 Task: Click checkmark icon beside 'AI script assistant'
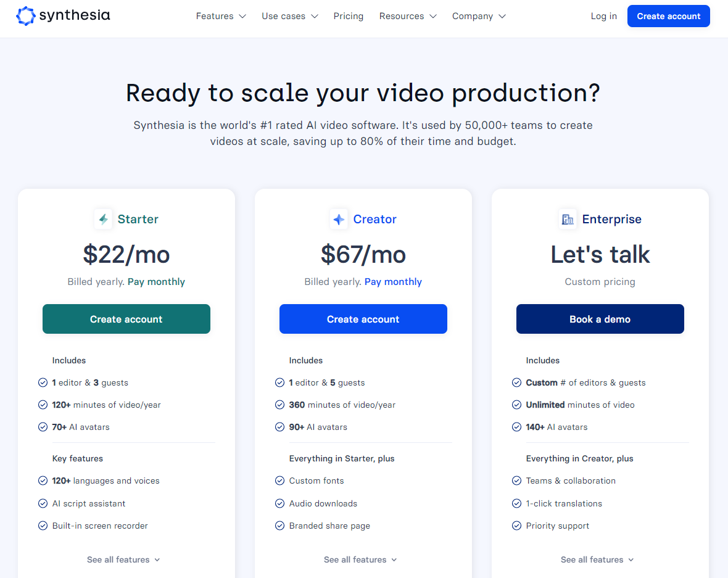tap(43, 503)
